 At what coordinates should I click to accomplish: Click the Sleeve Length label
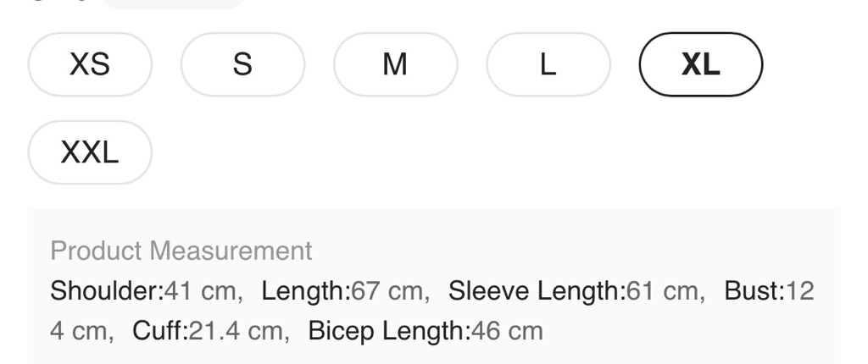pos(537,291)
